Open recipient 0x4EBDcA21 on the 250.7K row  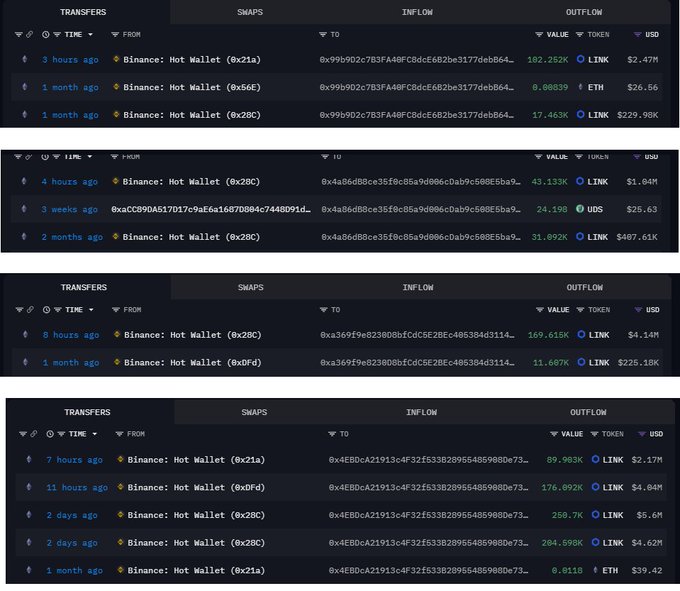(428, 516)
